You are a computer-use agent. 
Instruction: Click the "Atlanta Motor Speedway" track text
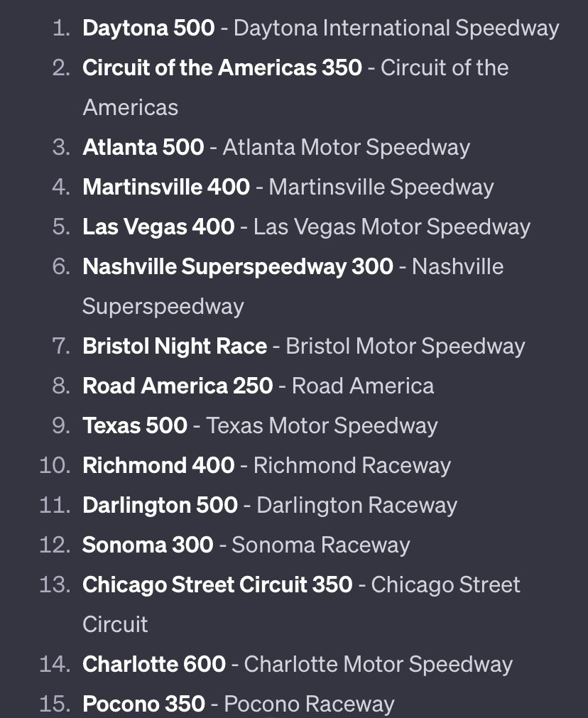tap(346, 147)
